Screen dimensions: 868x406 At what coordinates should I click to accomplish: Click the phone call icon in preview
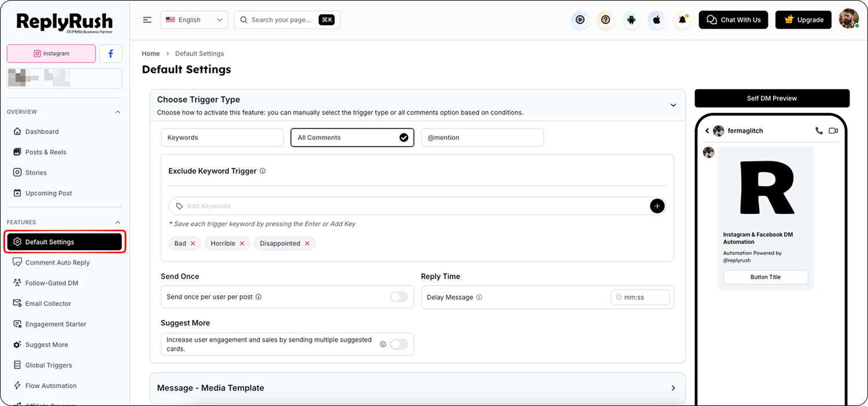(x=819, y=131)
